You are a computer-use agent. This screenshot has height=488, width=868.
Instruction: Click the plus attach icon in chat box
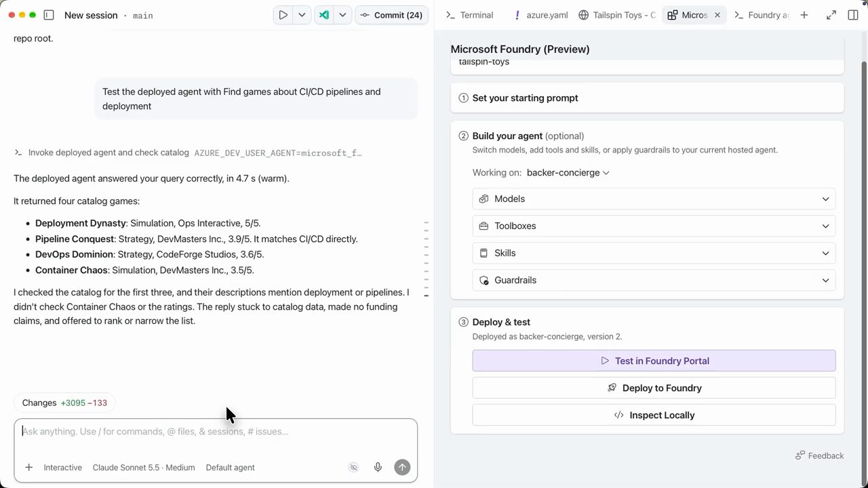[29, 467]
